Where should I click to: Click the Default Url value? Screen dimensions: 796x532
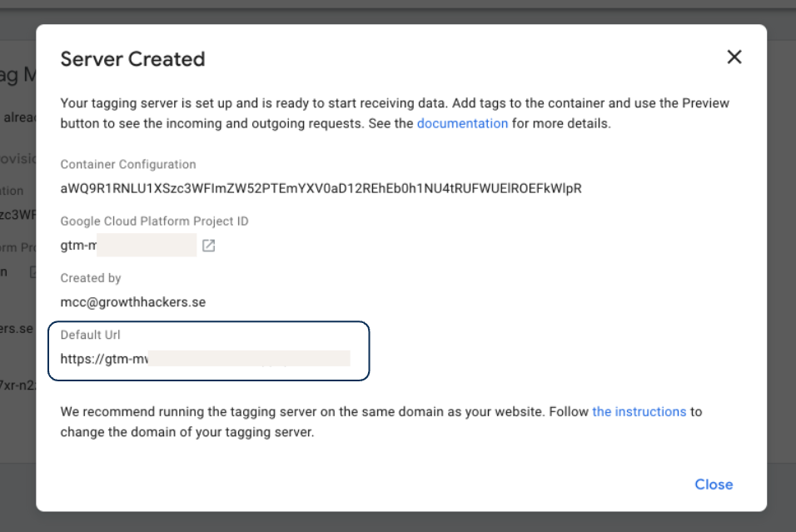[x=205, y=359]
